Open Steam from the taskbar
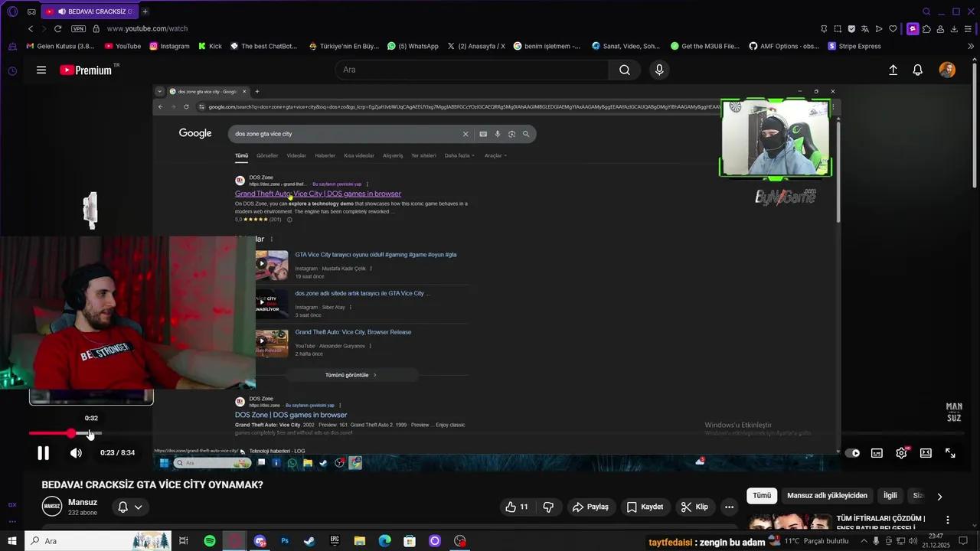The image size is (980, 551). (309, 541)
